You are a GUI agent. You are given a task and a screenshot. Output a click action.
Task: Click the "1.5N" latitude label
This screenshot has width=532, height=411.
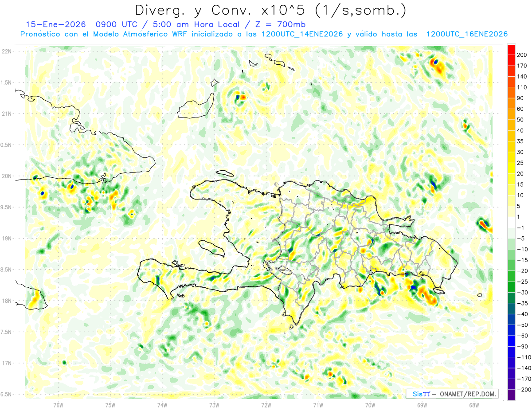[6, 82]
